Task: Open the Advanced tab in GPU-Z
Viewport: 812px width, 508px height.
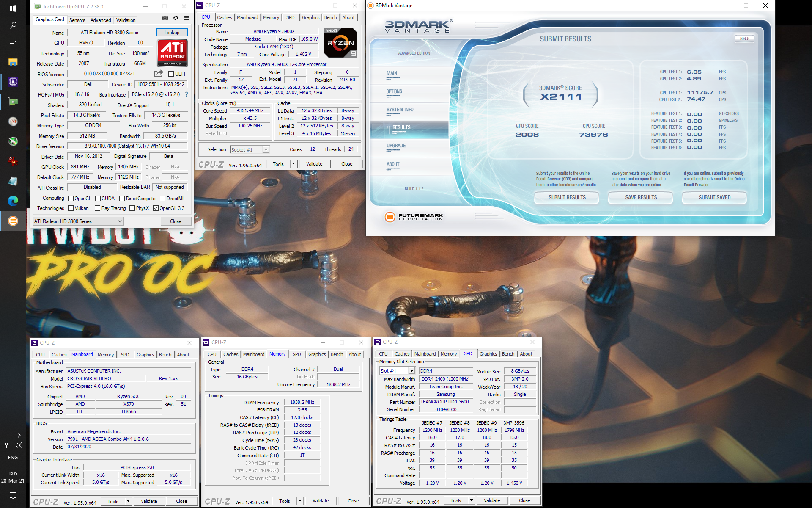Action: 101,20
